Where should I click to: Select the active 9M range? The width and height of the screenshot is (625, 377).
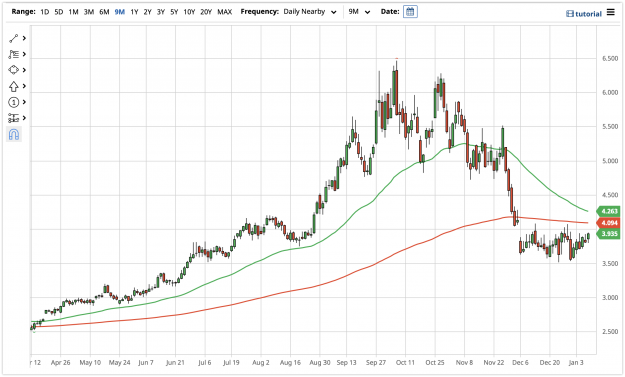(x=120, y=12)
